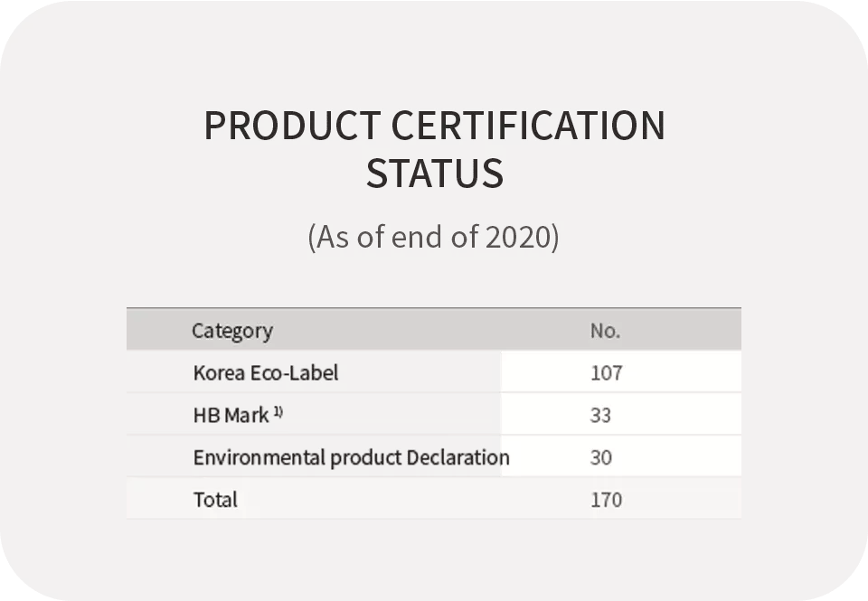Click the value 30 for Environmental Declaration
868x601 pixels.
(601, 457)
